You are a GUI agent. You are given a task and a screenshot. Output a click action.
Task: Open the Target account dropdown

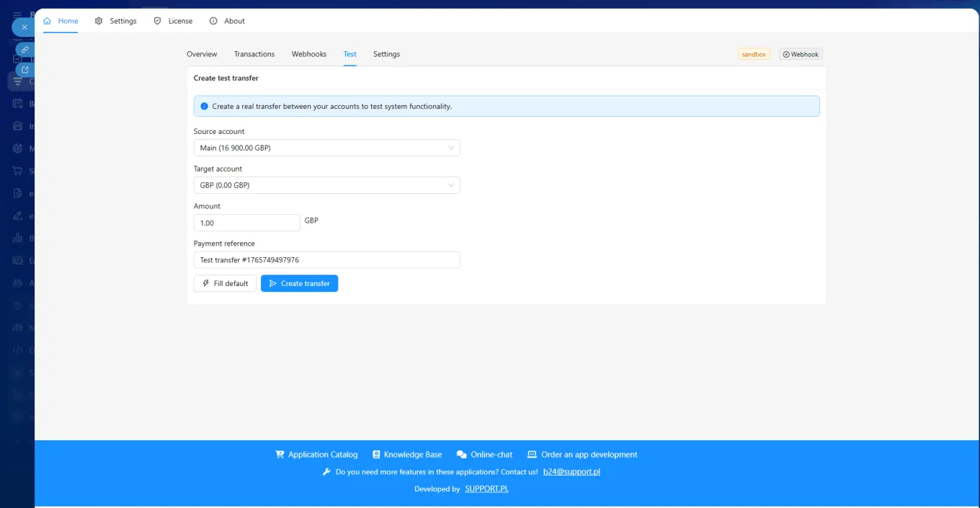pyautogui.click(x=326, y=185)
